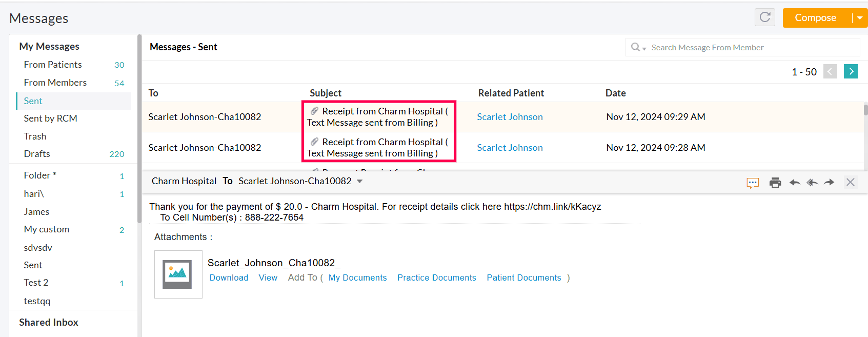Screen dimensions: 868x337
Task: Reply all to the message
Action: (812, 183)
